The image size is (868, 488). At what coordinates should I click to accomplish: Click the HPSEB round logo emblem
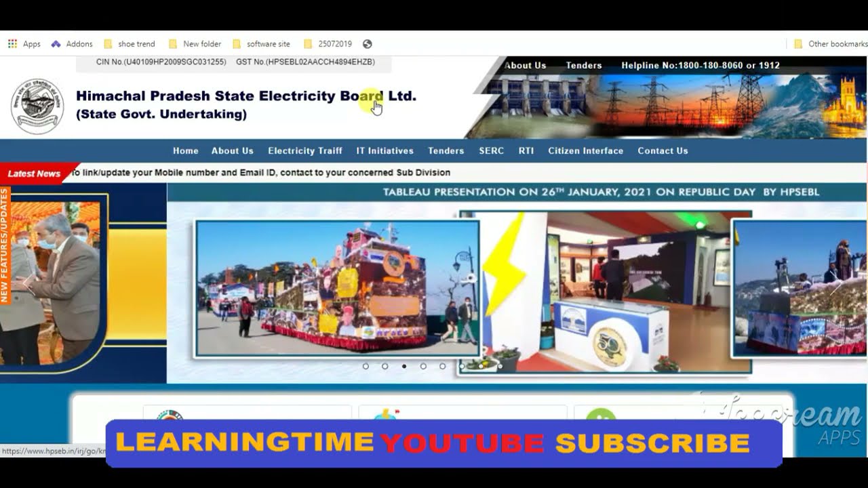pyautogui.click(x=37, y=106)
